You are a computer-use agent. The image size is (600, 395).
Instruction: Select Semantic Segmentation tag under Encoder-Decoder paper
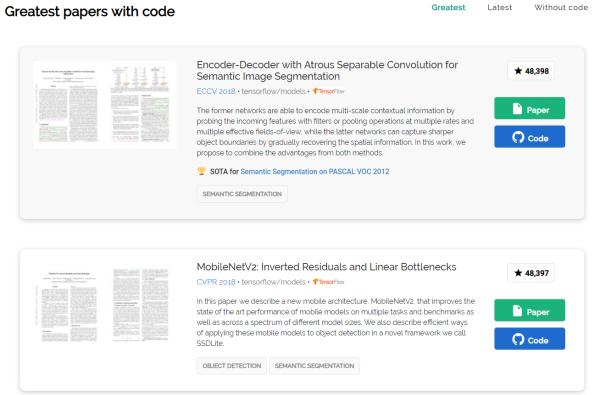pyautogui.click(x=242, y=194)
